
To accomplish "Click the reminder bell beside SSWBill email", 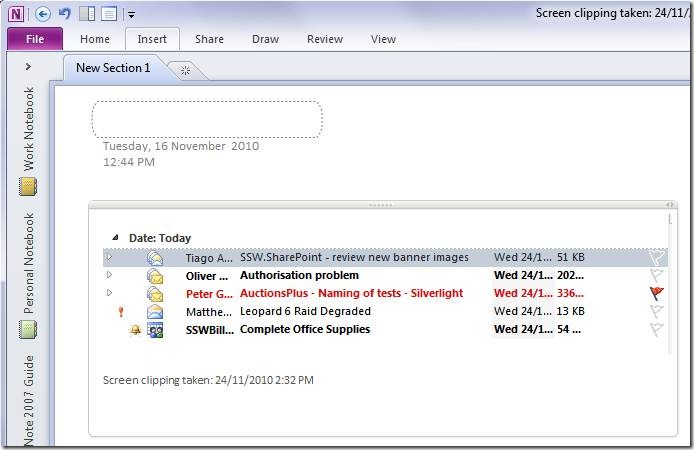I will click(135, 330).
